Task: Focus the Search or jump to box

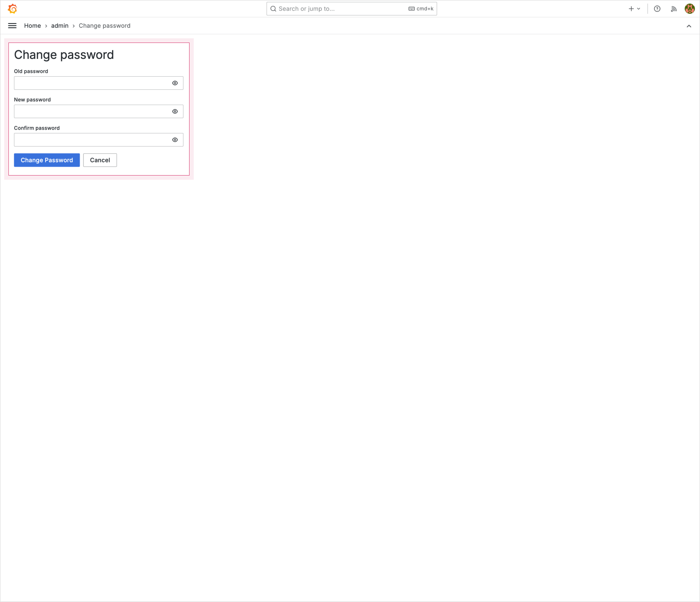Action: tap(352, 8)
